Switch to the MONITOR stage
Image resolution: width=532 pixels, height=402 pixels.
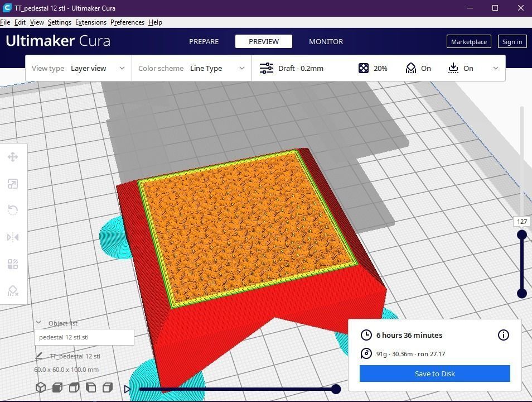(x=326, y=41)
